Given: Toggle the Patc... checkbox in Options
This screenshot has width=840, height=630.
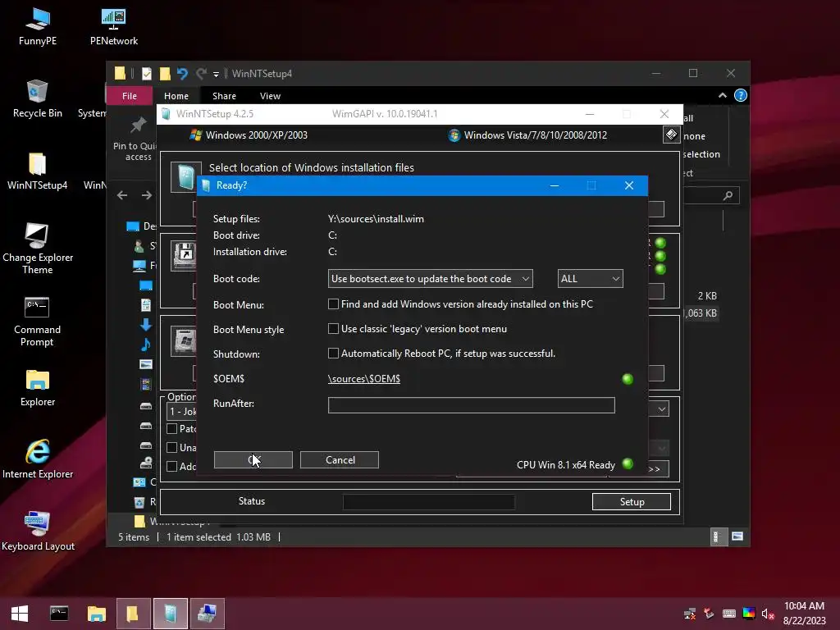Looking at the screenshot, I should point(172,428).
